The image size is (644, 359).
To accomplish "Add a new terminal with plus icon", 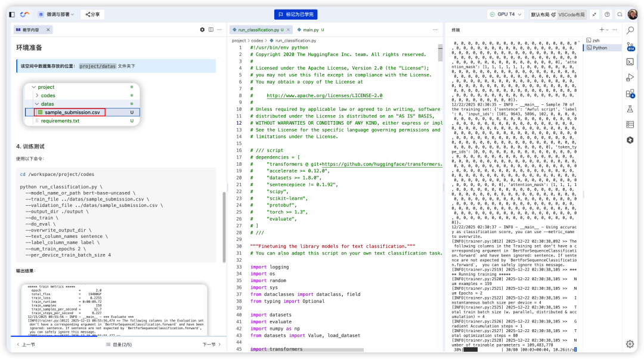I will tap(601, 30).
